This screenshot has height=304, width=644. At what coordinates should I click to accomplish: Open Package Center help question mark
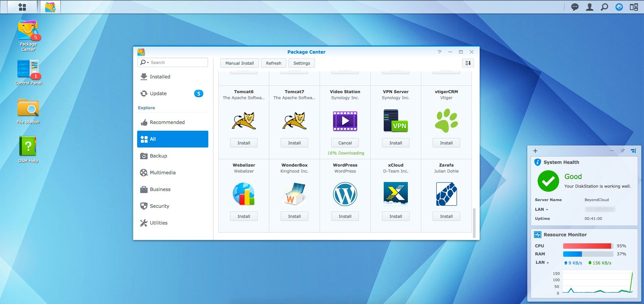pyautogui.click(x=439, y=52)
